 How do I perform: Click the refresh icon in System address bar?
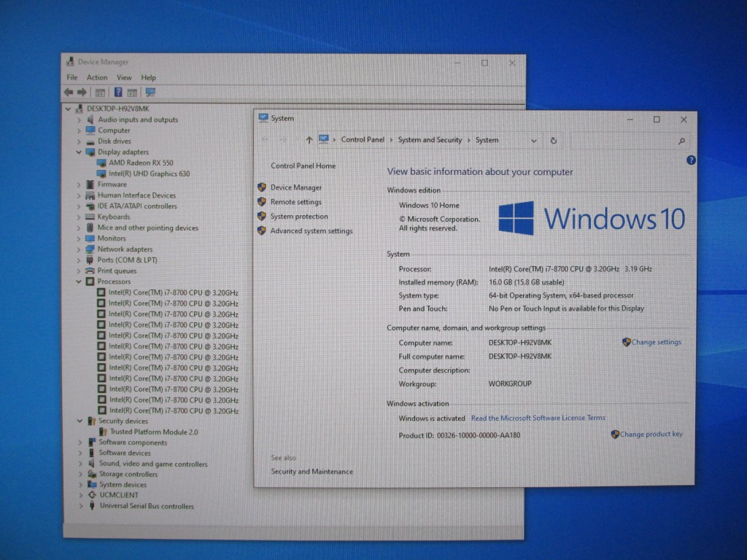coord(553,141)
